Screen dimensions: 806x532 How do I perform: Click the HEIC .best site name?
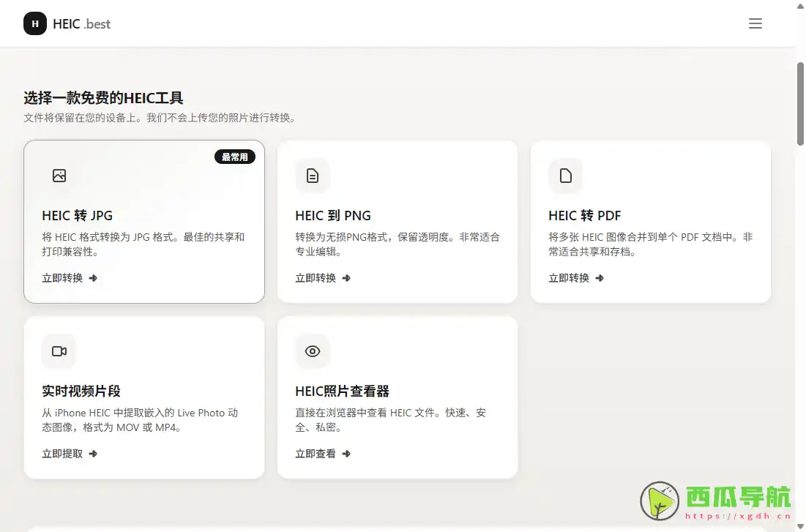coord(81,24)
